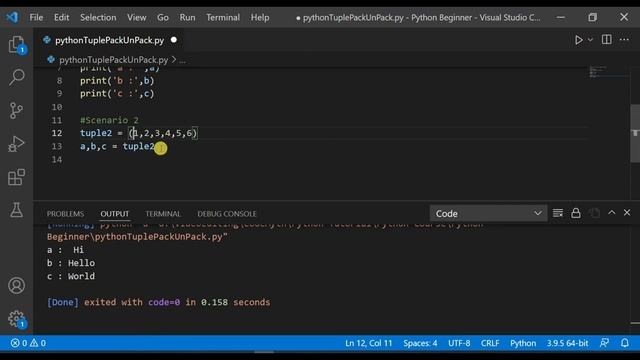Screen dimensions: 640x360
Task: Expand the run button dropdown arrow
Action: tap(590, 40)
